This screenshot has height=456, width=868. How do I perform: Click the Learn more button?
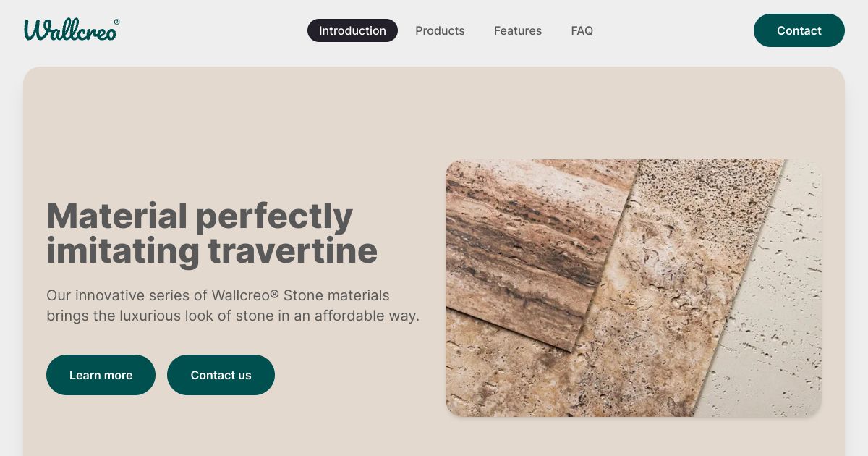101,375
